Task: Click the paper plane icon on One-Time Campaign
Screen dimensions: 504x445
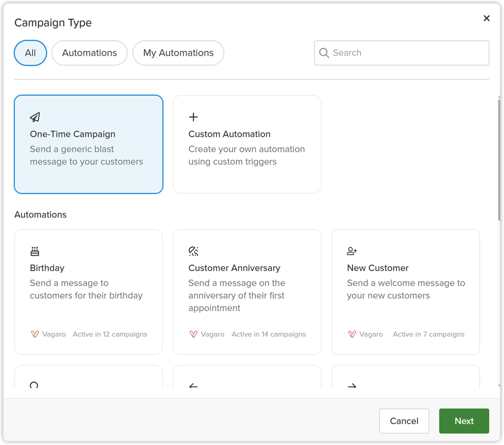Action: [x=35, y=117]
